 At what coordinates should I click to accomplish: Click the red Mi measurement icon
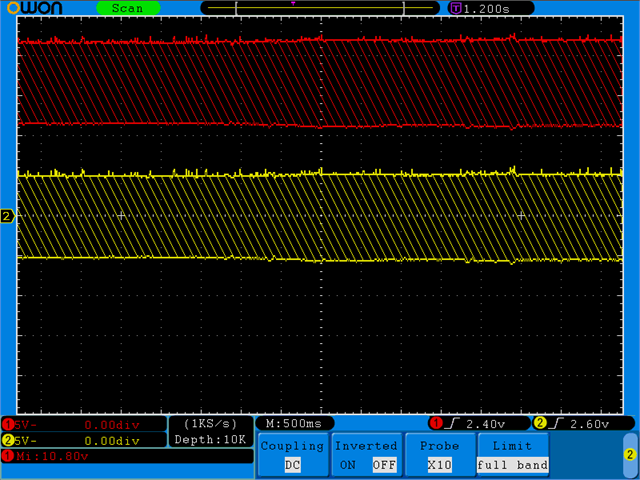(x=7, y=456)
